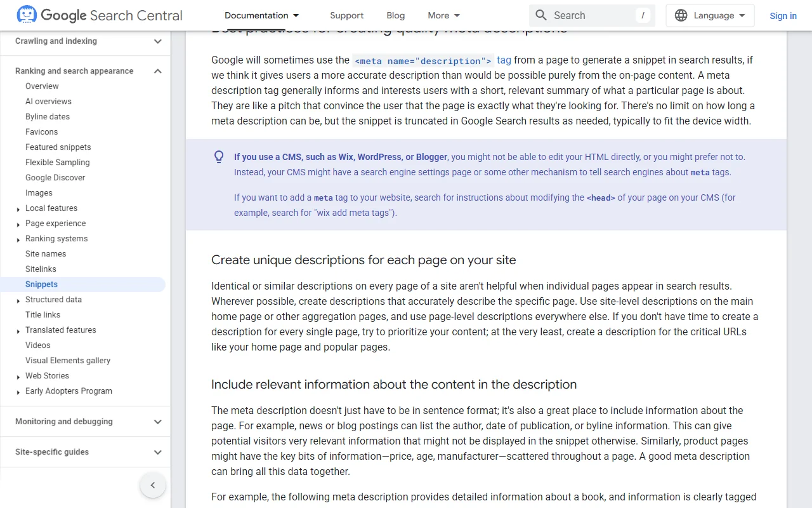Click the search magnifier icon
Screen dimensions: 812x508
pyautogui.click(x=541, y=15)
